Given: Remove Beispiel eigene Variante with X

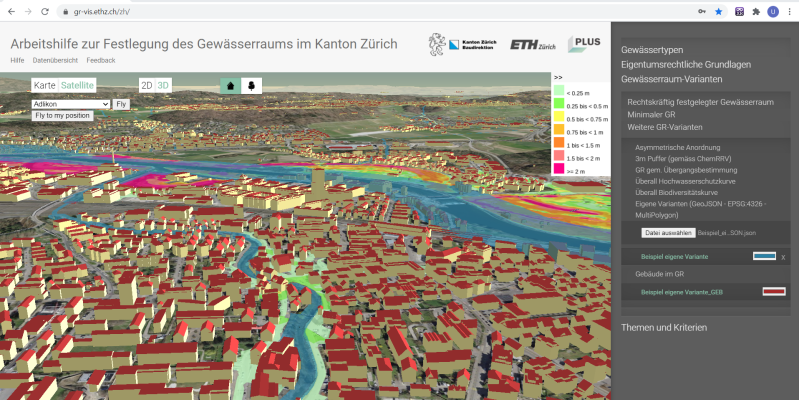Looking at the screenshot, I should [783, 257].
